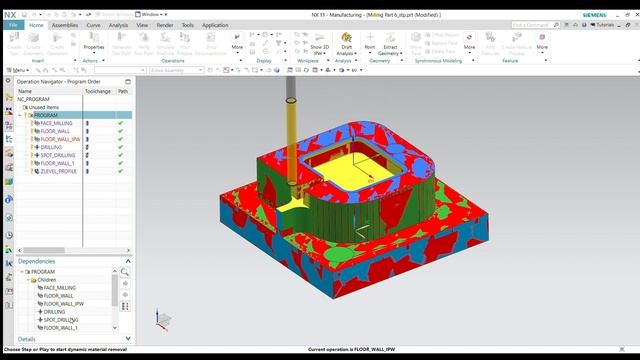Click the Show 3D IPW button
The height and width of the screenshot is (360, 640).
319,44
